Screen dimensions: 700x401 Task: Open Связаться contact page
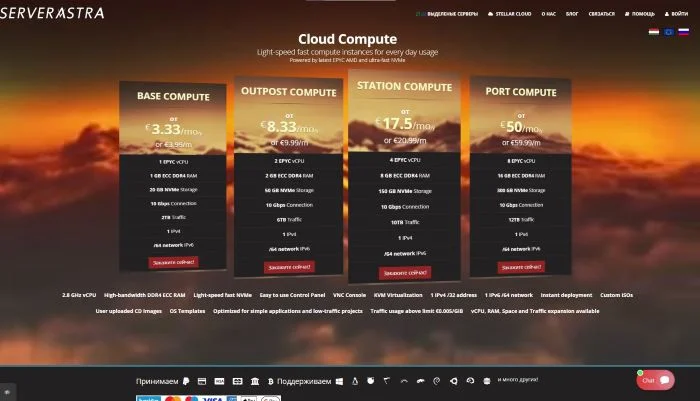(601, 14)
